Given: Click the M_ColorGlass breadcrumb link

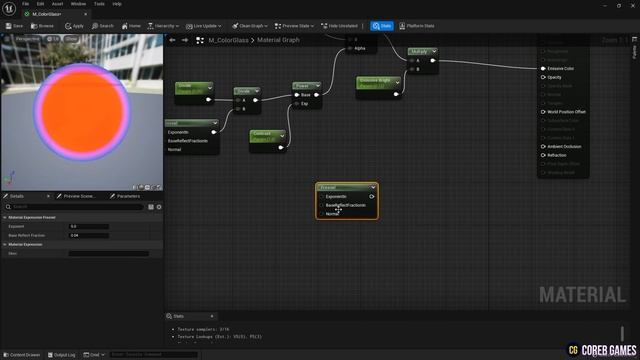Looking at the screenshot, I should pyautogui.click(x=228, y=40).
